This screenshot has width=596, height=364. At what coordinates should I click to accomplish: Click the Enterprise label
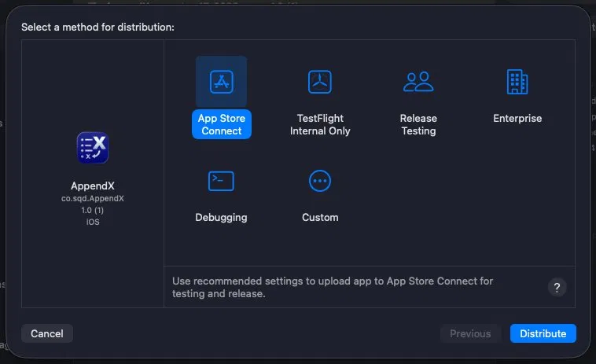(517, 118)
